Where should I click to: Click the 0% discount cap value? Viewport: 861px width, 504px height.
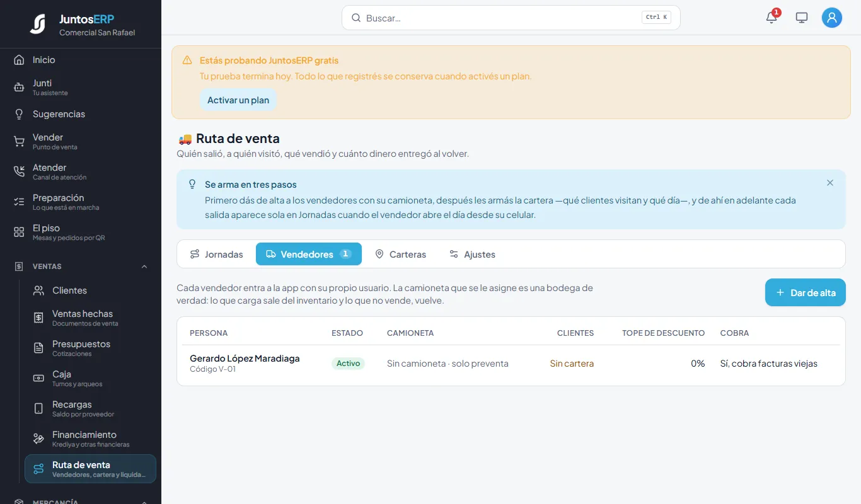pyautogui.click(x=698, y=364)
